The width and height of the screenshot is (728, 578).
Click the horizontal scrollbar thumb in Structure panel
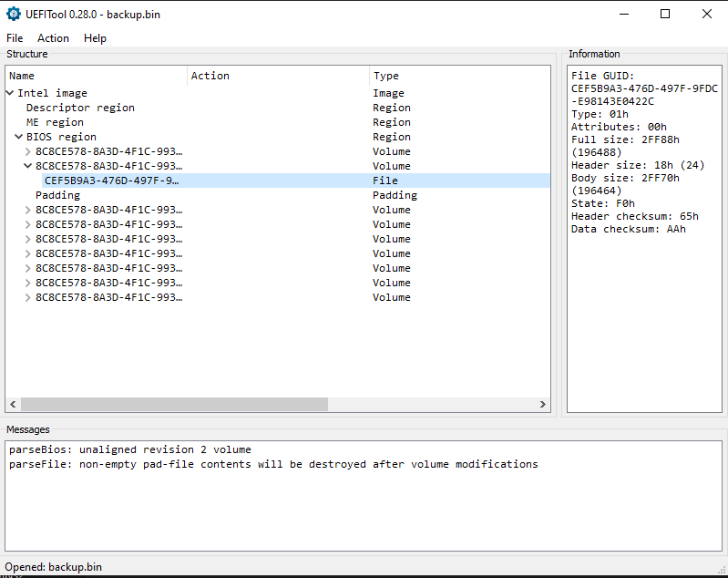point(175,404)
